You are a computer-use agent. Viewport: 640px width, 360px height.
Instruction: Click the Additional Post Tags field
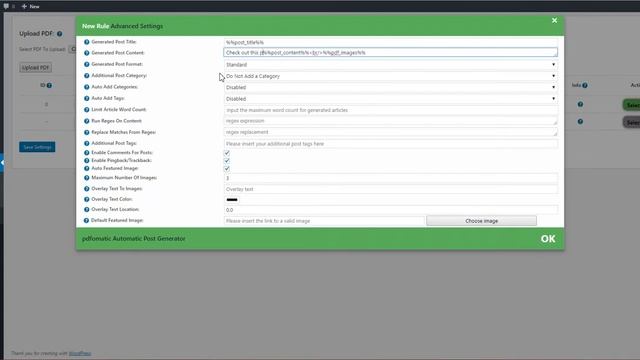pos(391,144)
